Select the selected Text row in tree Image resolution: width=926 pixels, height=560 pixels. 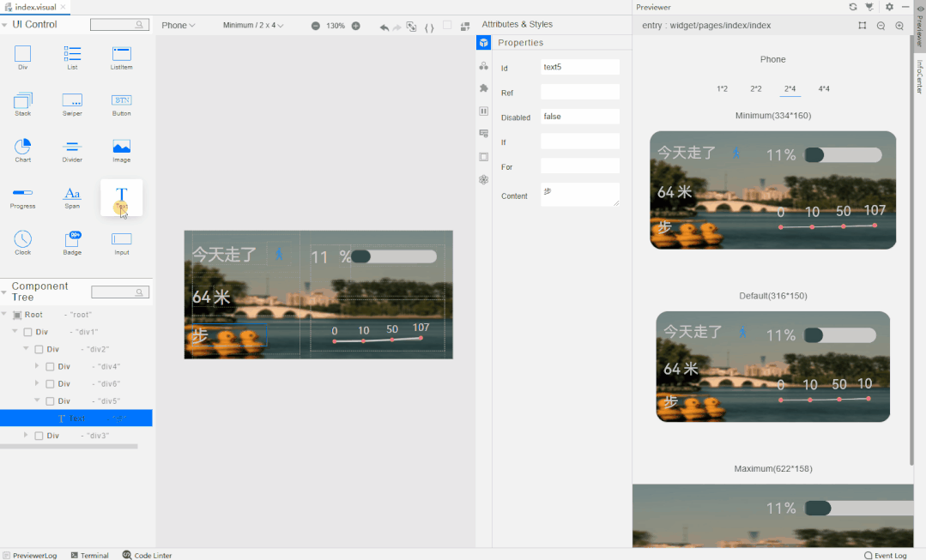[76, 418]
